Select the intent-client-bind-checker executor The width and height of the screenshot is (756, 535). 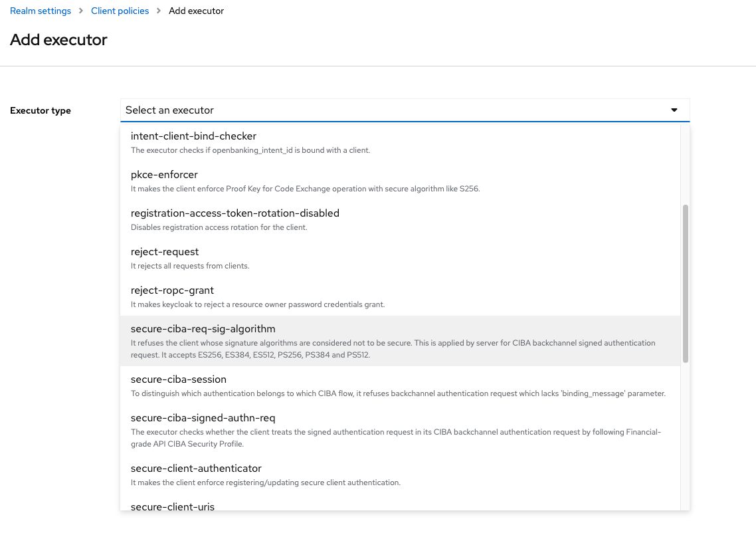[x=193, y=136]
